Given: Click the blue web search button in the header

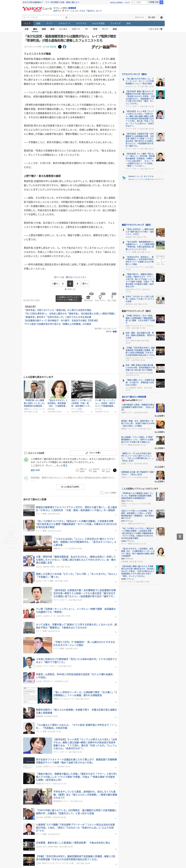Looking at the screenshot, I should pos(161,2).
